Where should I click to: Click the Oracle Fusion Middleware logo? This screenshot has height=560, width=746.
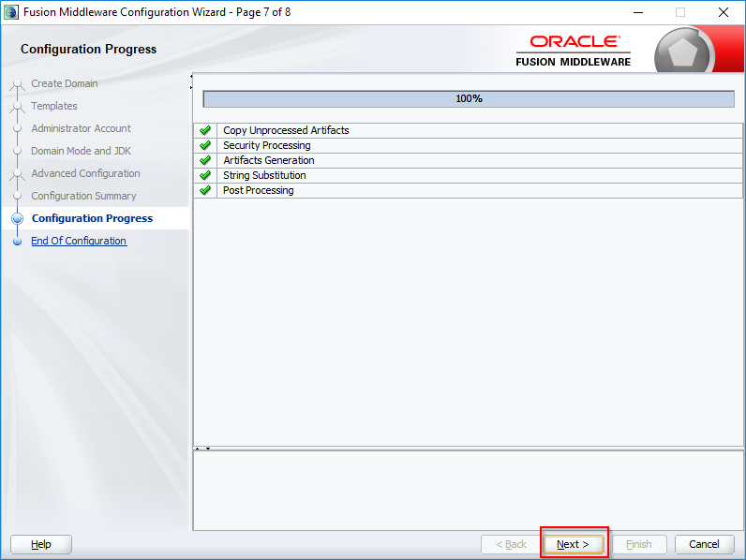574,51
